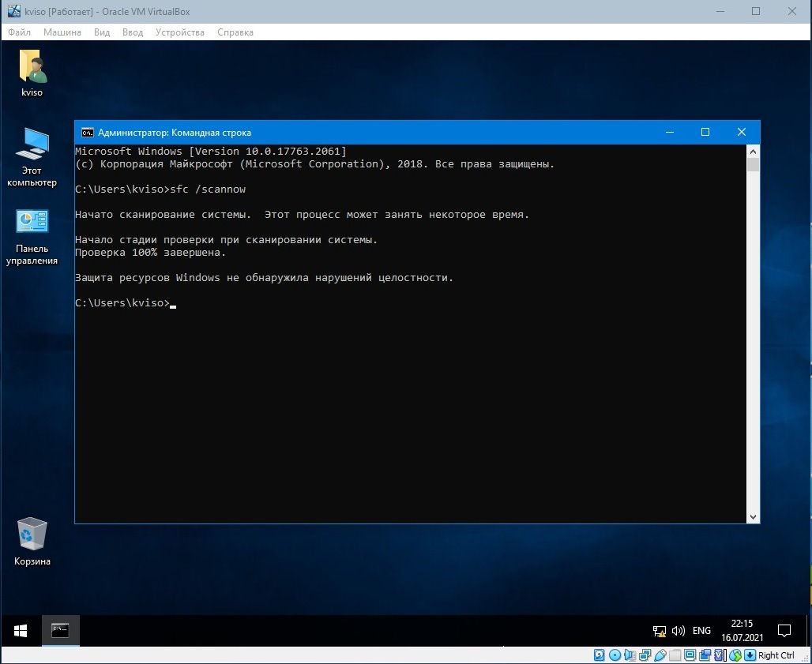Open the Вид menu
Screen dimensions: 812x664
(x=102, y=32)
